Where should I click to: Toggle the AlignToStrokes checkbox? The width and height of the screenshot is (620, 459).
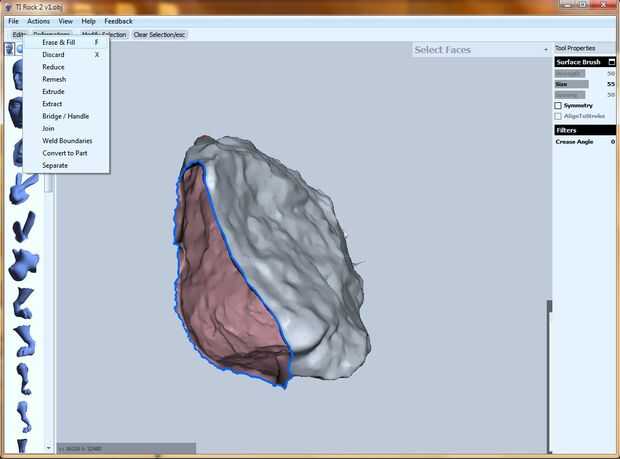(558, 116)
